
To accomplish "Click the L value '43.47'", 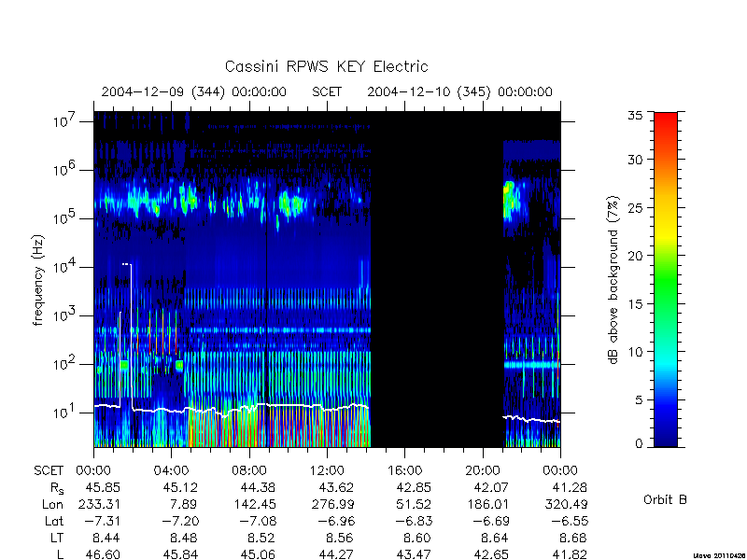I will [414, 554].
